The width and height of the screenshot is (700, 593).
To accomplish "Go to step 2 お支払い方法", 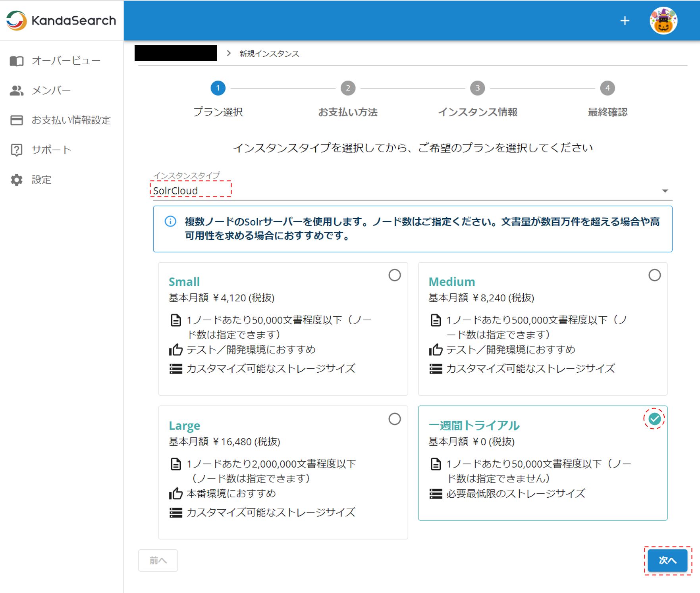I will 348,99.
